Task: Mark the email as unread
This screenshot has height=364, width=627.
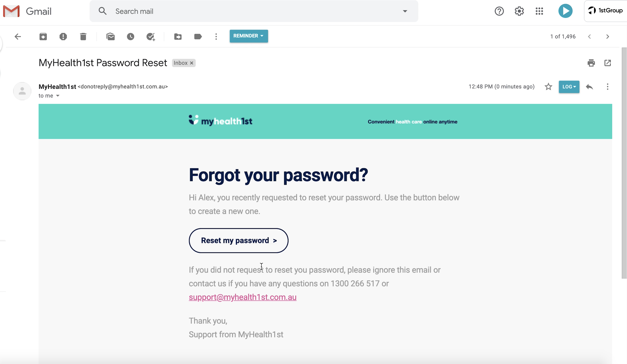Action: (110, 37)
